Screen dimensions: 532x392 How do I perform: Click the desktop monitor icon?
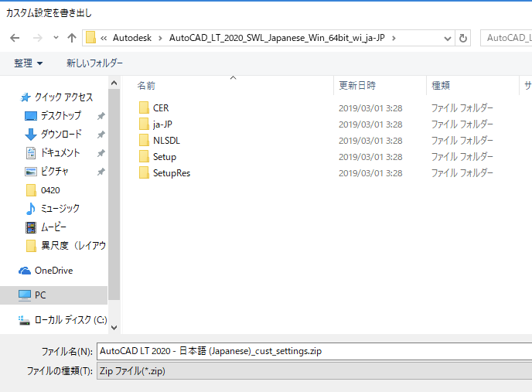click(31, 116)
